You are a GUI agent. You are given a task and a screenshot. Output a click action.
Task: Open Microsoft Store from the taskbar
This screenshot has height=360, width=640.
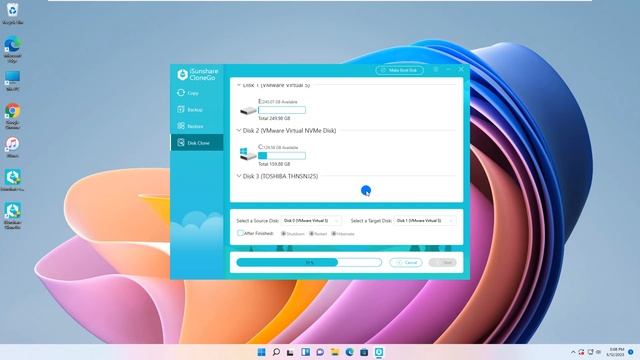[364, 352]
